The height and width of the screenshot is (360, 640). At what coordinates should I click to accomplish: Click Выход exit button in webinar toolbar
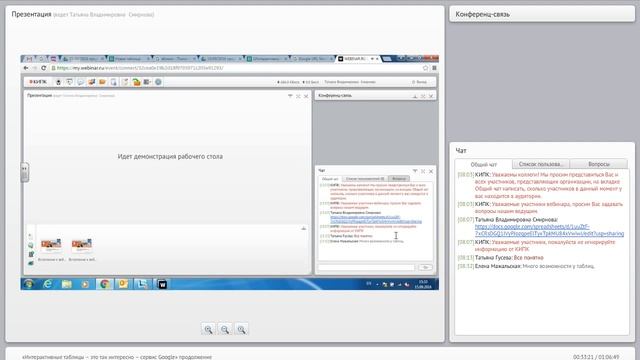tap(420, 82)
